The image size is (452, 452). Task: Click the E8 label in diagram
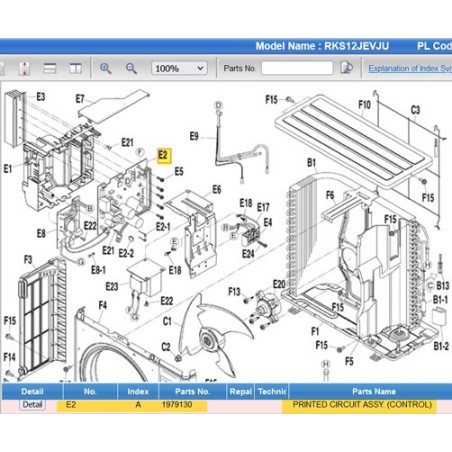(41, 233)
